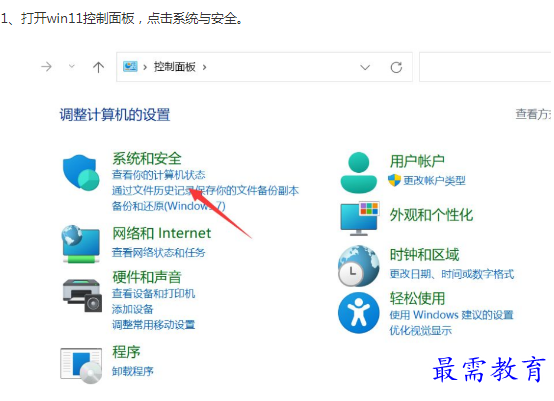Open 备份和还原(Windows 7) link
The image size is (554, 401).
(169, 206)
